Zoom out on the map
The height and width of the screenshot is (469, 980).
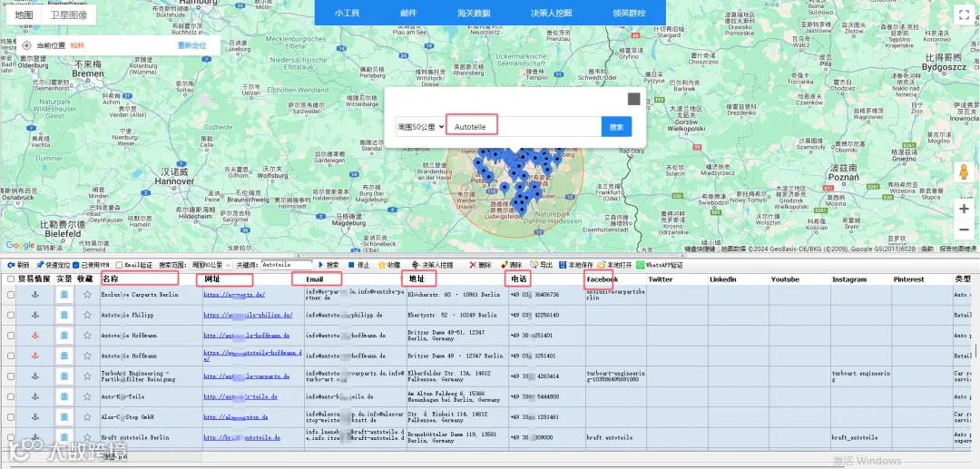[x=964, y=230]
